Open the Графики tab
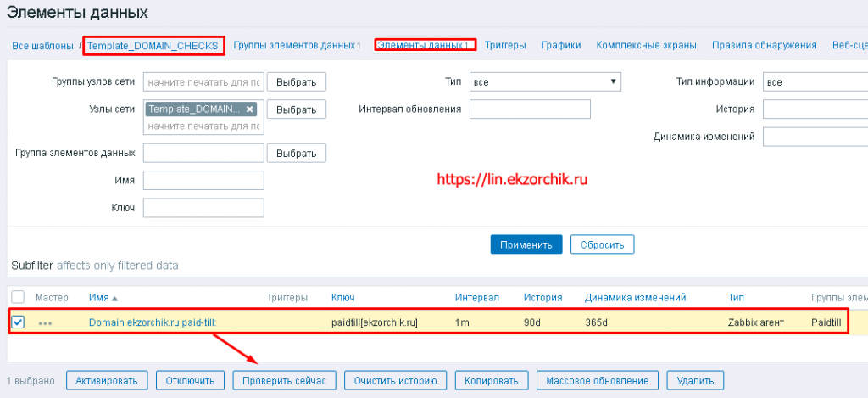This screenshot has height=398, width=868. (x=561, y=45)
